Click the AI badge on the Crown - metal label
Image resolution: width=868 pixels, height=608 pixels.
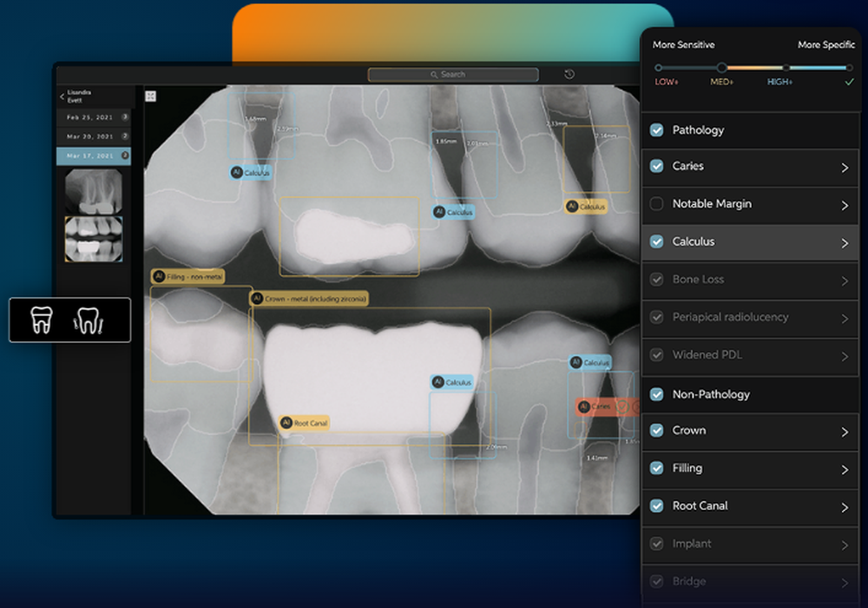[257, 299]
